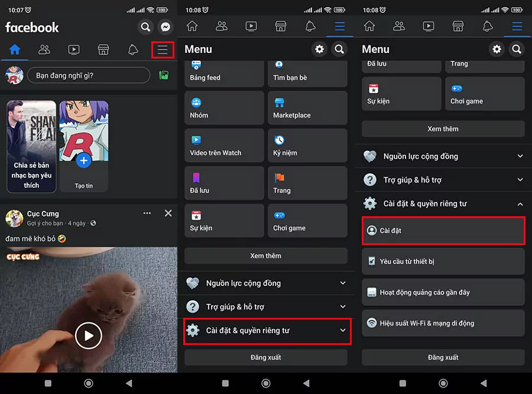Open Friends tab in the first screen

pyautogui.click(x=44, y=50)
